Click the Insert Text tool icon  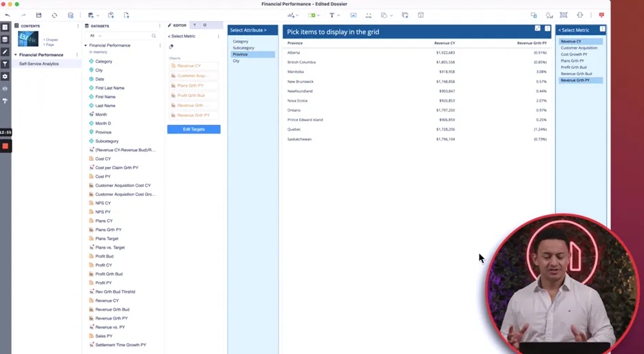click(x=332, y=15)
